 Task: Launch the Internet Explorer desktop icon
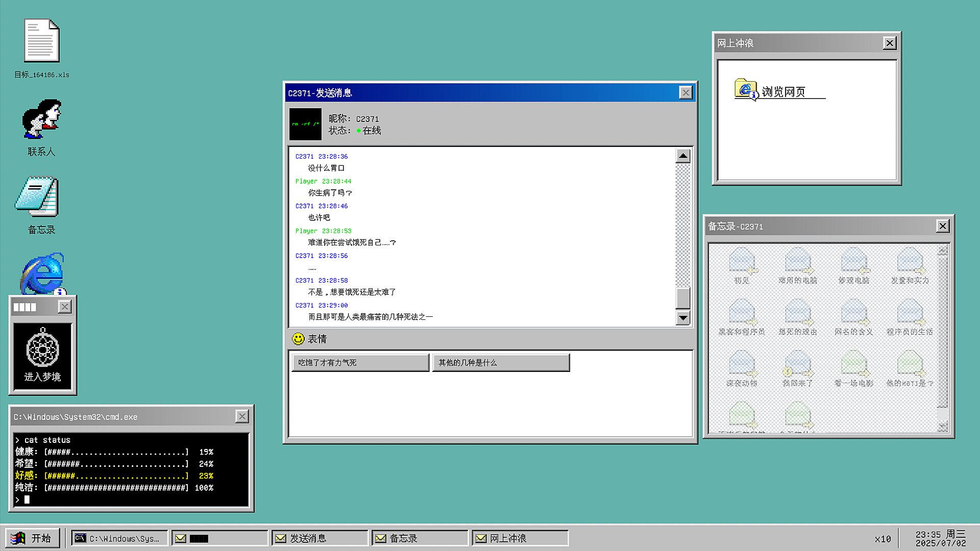pyautogui.click(x=42, y=273)
